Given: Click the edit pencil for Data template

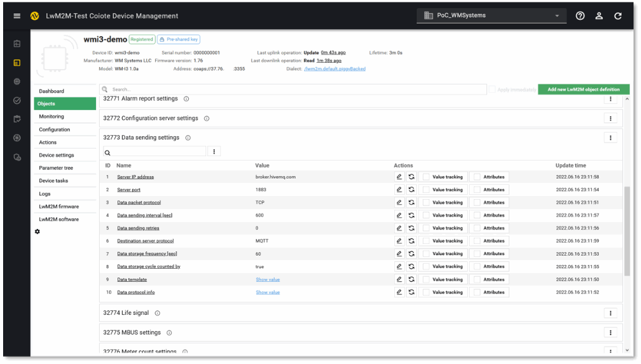Looking at the screenshot, I should coord(399,279).
